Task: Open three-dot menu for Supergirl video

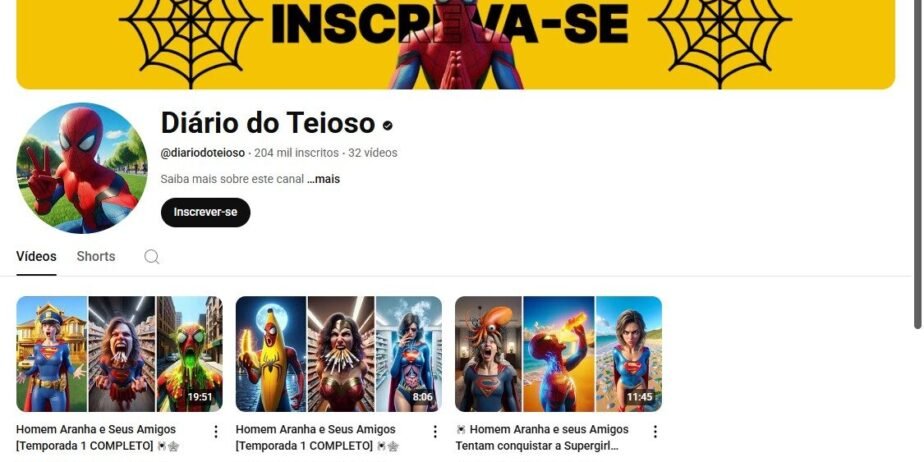Action: pos(655,432)
